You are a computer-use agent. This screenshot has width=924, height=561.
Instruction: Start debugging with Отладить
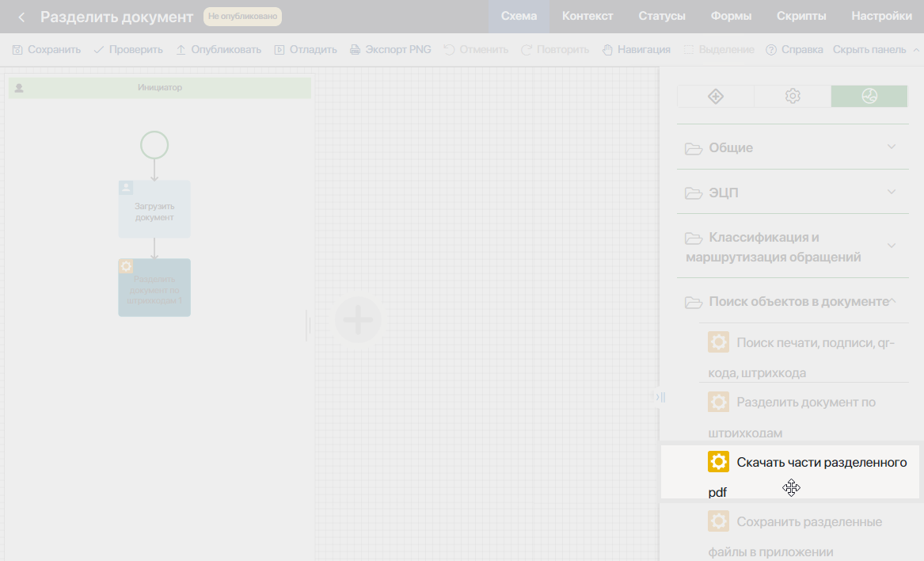tap(306, 50)
